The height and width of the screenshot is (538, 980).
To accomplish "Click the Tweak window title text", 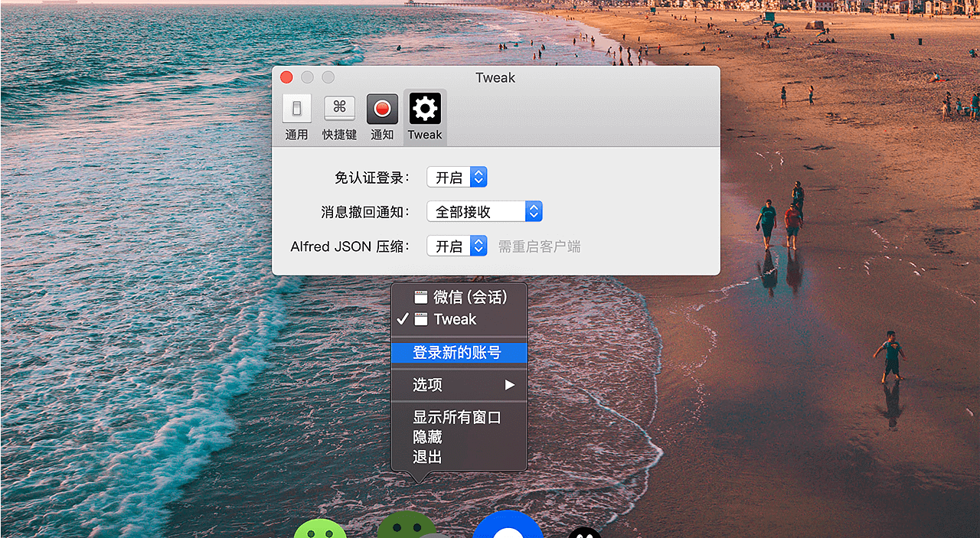I will (x=495, y=77).
